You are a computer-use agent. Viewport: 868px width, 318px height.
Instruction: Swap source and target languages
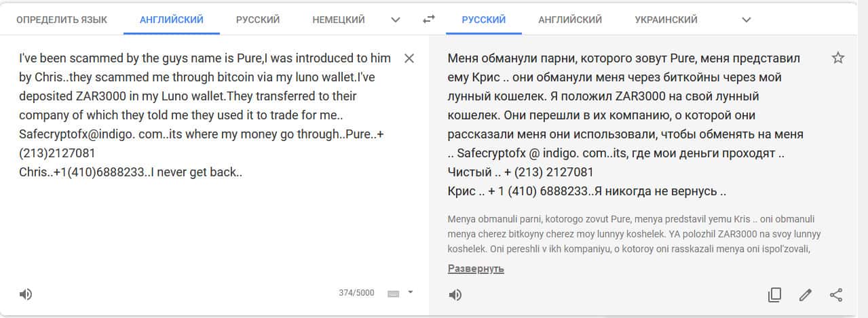pyautogui.click(x=428, y=20)
